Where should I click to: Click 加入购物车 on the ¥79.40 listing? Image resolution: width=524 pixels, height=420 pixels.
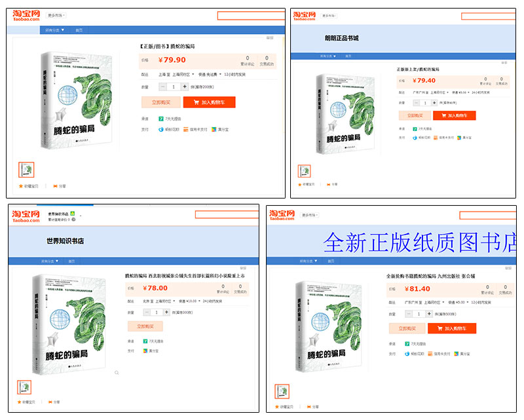point(454,115)
